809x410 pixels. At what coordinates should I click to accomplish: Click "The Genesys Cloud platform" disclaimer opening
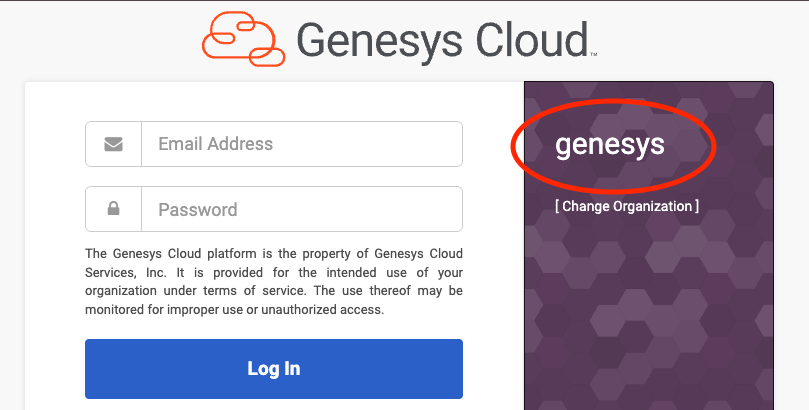pos(172,253)
